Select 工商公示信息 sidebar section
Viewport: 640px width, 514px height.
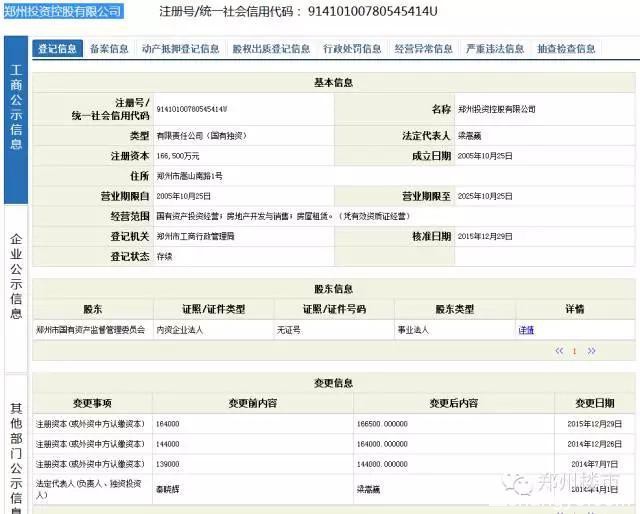tap(16, 120)
